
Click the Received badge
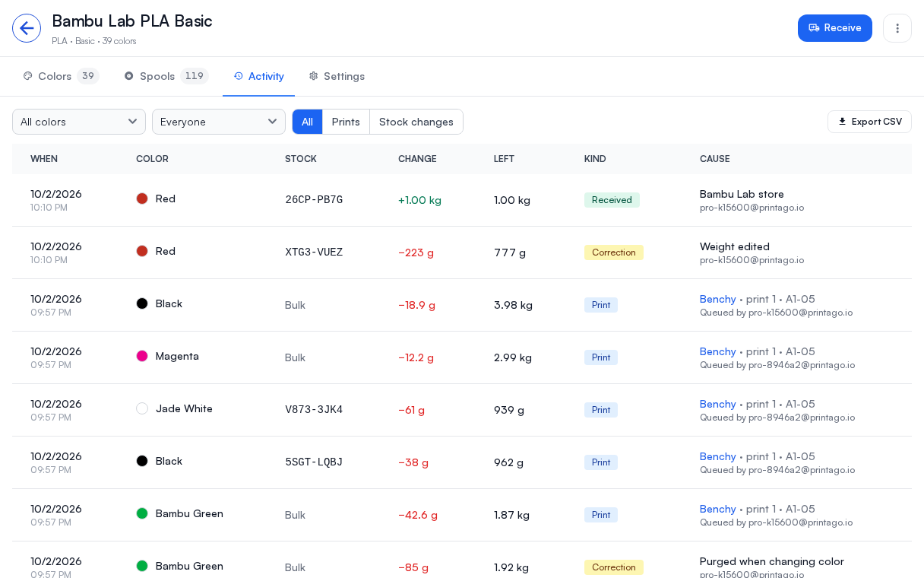point(612,200)
